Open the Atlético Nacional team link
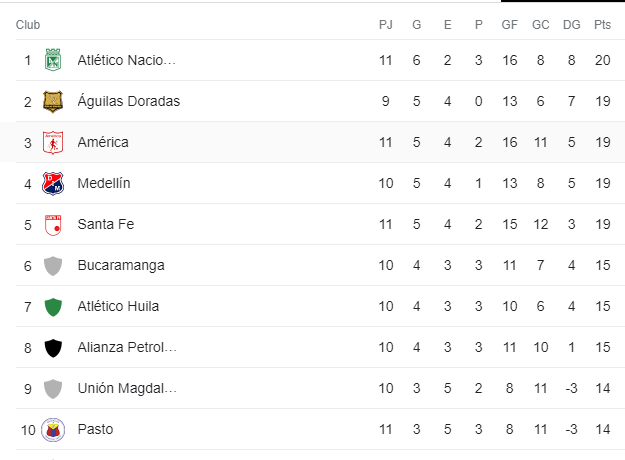 coord(126,60)
